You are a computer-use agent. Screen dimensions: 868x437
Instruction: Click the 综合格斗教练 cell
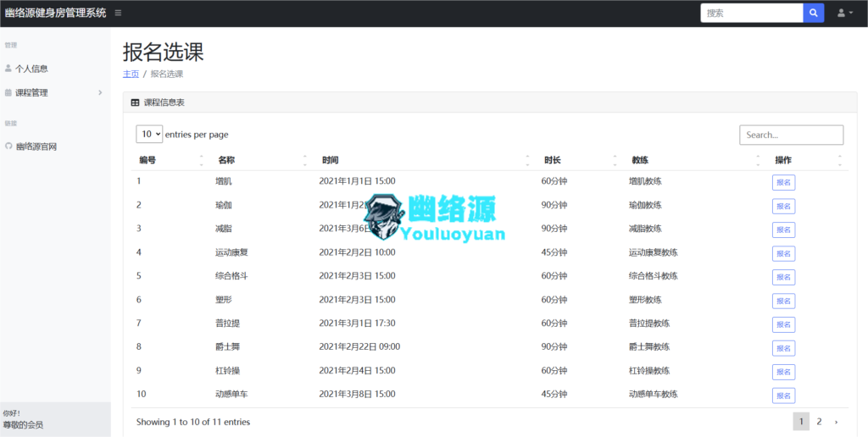654,275
